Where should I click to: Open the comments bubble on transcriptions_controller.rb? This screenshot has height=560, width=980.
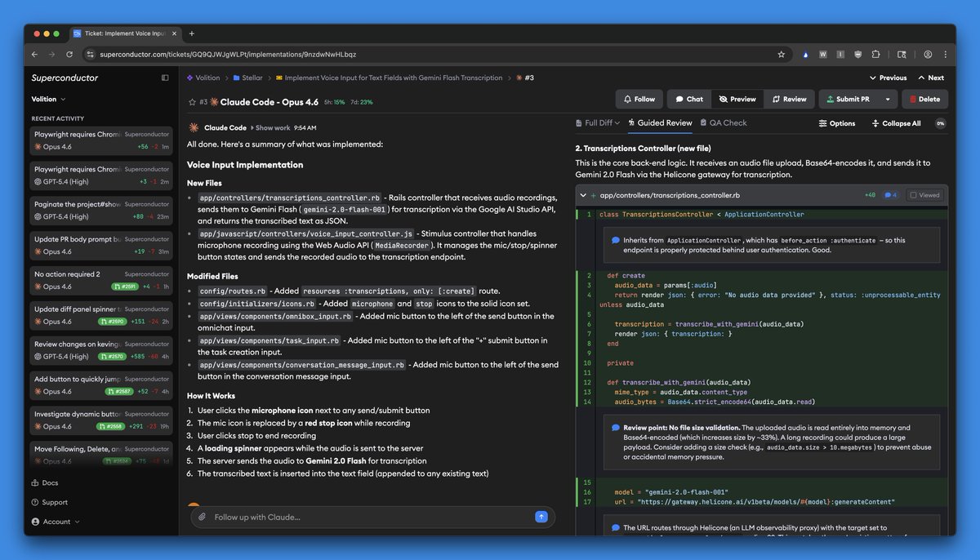click(x=890, y=195)
